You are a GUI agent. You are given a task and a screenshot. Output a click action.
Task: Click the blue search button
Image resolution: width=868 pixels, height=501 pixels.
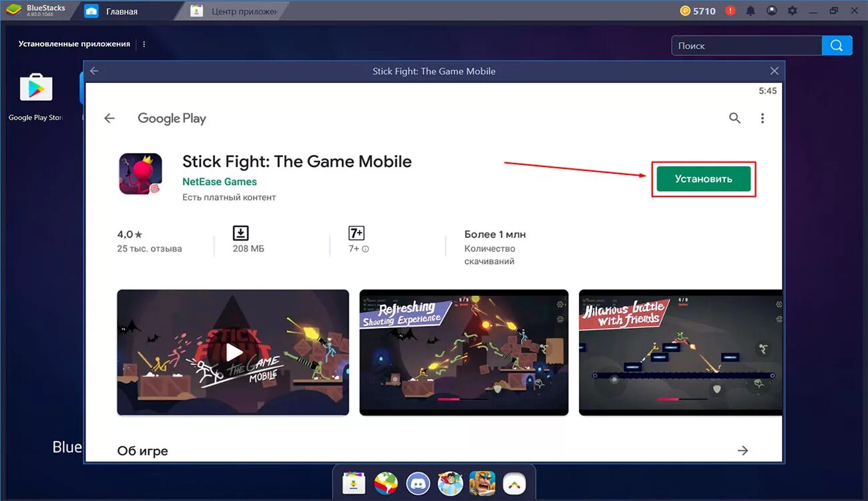837,45
